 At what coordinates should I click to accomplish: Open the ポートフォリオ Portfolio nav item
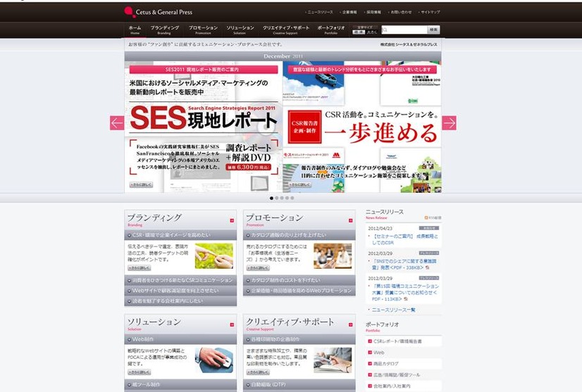(x=330, y=30)
